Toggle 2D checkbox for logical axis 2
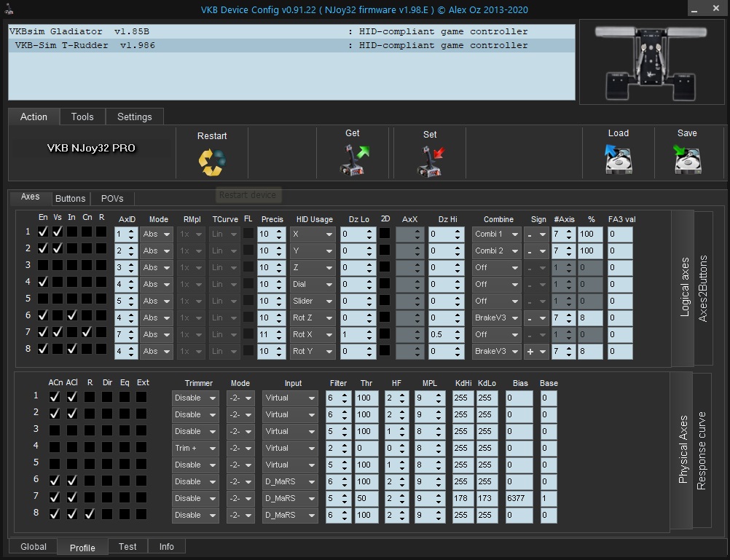This screenshot has width=730, height=560. [385, 250]
